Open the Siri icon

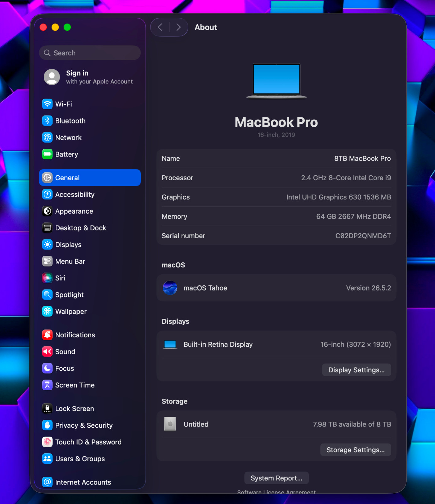click(47, 278)
